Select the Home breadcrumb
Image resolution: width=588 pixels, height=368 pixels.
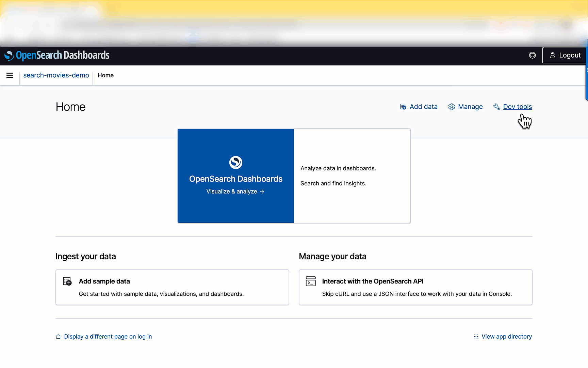click(106, 75)
